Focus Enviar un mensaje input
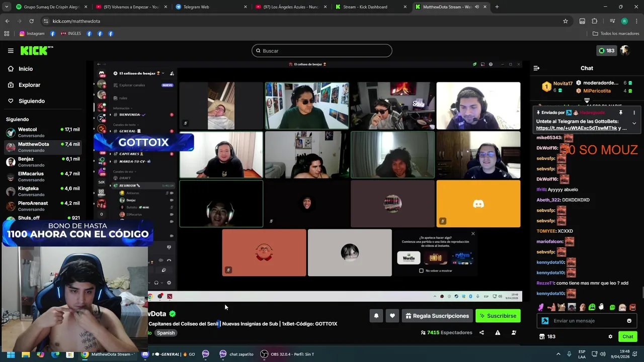644x362 pixels. click(x=588, y=321)
